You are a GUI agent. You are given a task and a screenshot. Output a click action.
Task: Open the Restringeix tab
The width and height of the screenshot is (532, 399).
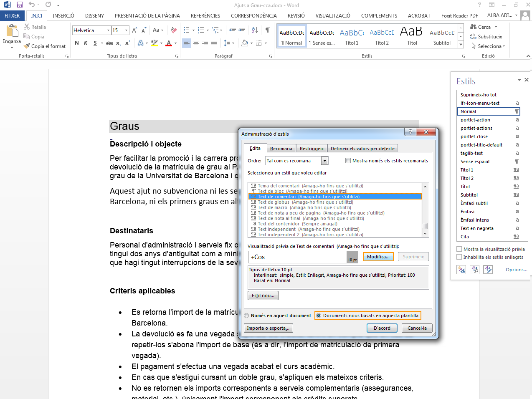point(312,149)
